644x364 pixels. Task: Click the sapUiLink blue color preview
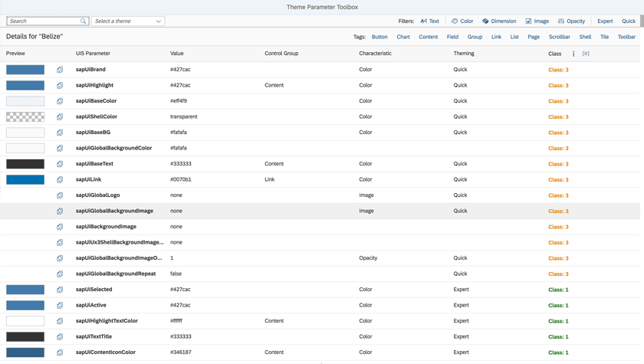[25, 180]
